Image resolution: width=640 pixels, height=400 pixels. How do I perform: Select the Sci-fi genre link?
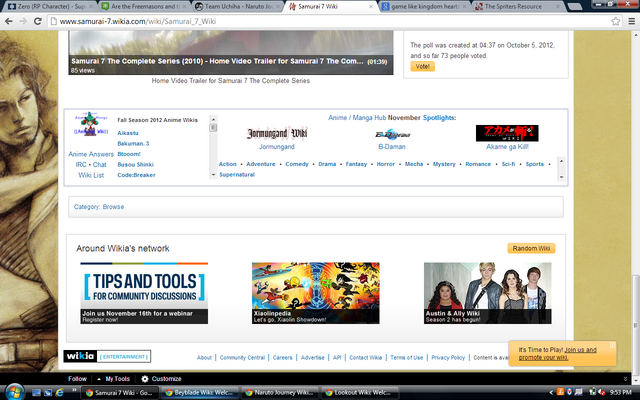(x=508, y=164)
